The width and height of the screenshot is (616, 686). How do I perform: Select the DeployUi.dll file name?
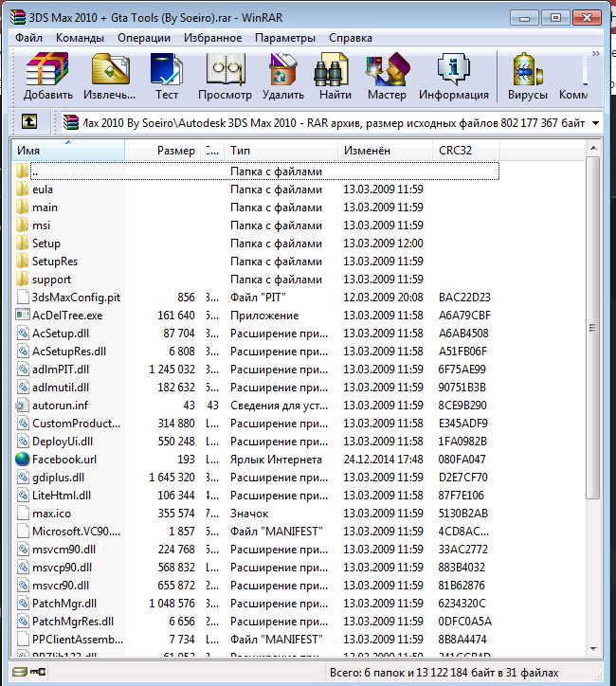(x=63, y=442)
